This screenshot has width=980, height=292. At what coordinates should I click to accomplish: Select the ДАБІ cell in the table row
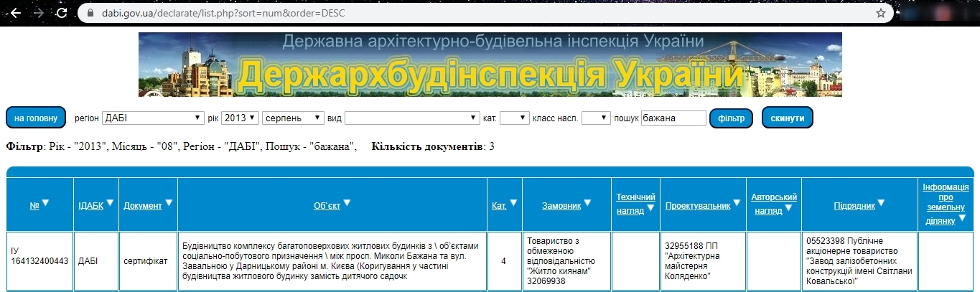tap(96, 261)
